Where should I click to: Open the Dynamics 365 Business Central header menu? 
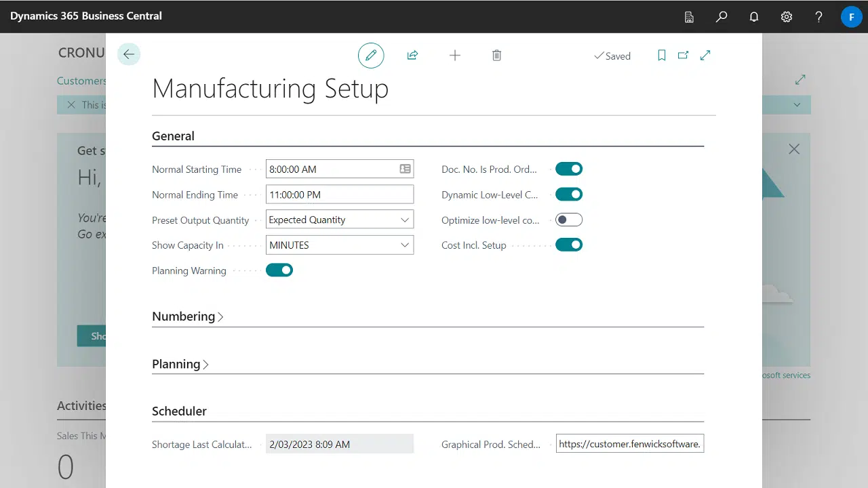86,16
